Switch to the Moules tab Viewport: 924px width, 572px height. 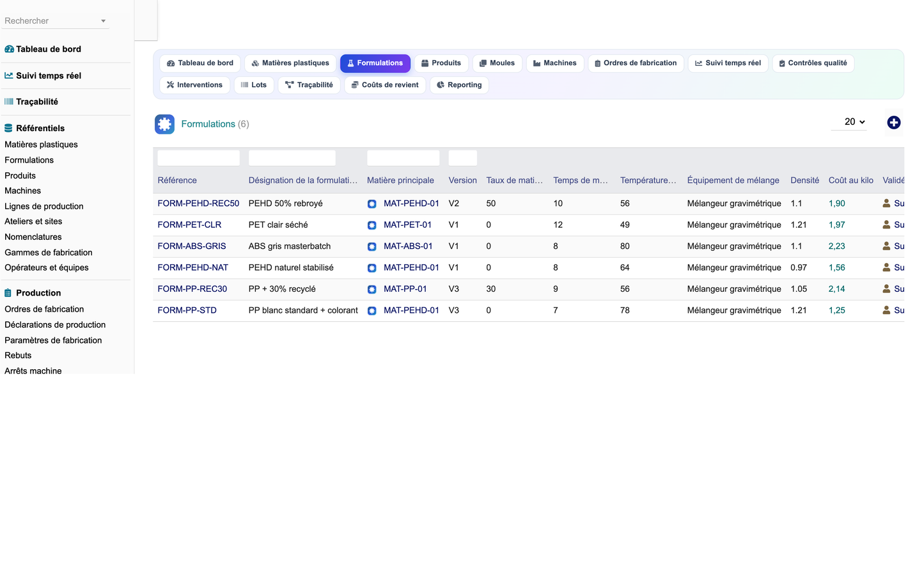tap(497, 63)
